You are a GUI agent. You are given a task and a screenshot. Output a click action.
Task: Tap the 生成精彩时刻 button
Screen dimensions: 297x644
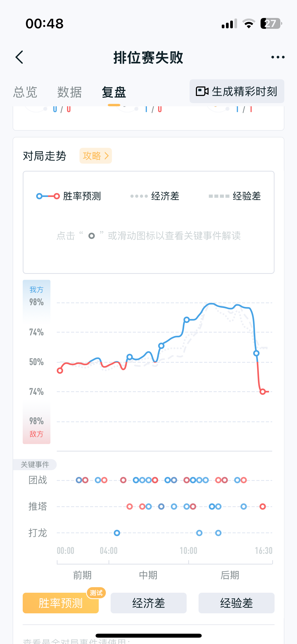tap(237, 91)
